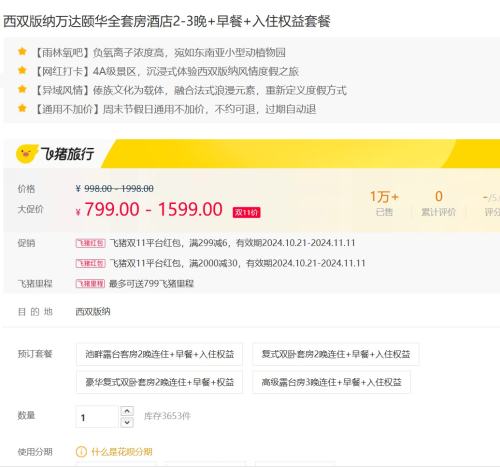
Task: Click the 飞猪旅行 brand text
Action: click(x=67, y=154)
